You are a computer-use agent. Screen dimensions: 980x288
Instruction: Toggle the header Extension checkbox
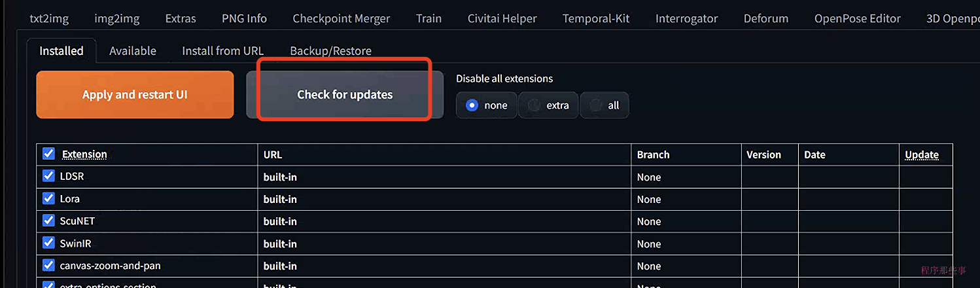coord(48,153)
